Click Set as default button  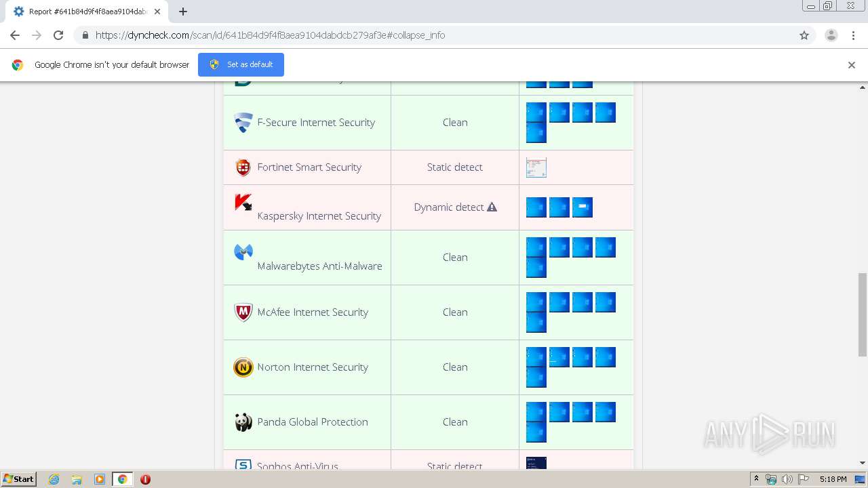coord(241,64)
